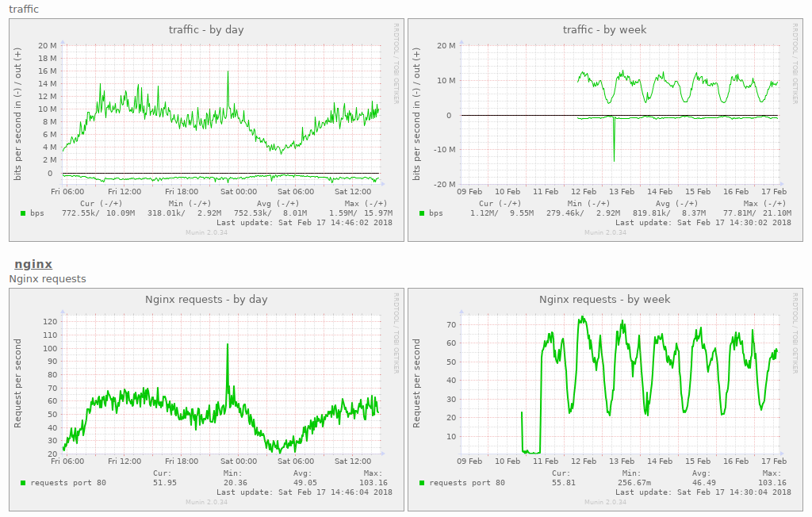Click the 'traffic - by day' graph title
This screenshot has width=812, height=517.
click(x=206, y=29)
